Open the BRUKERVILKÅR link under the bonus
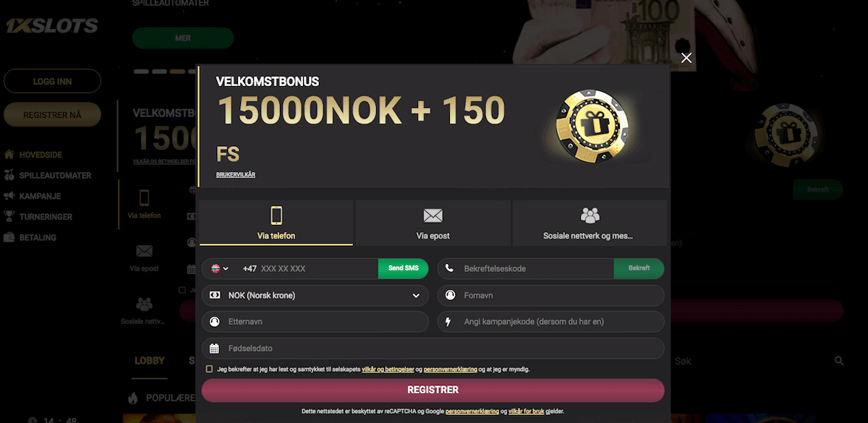The image size is (868, 423). pos(236,175)
